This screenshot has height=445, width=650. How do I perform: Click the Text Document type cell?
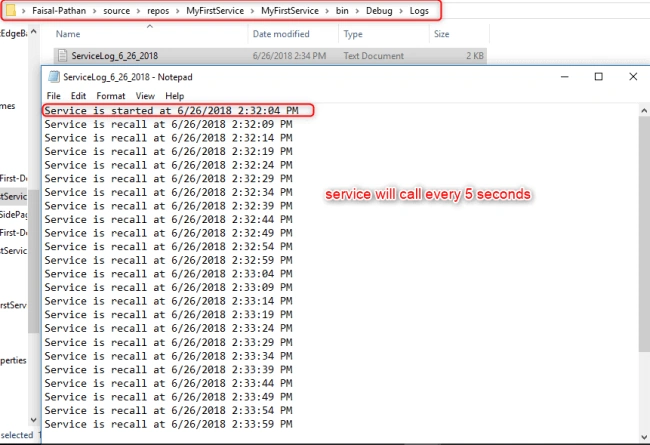pos(374,56)
